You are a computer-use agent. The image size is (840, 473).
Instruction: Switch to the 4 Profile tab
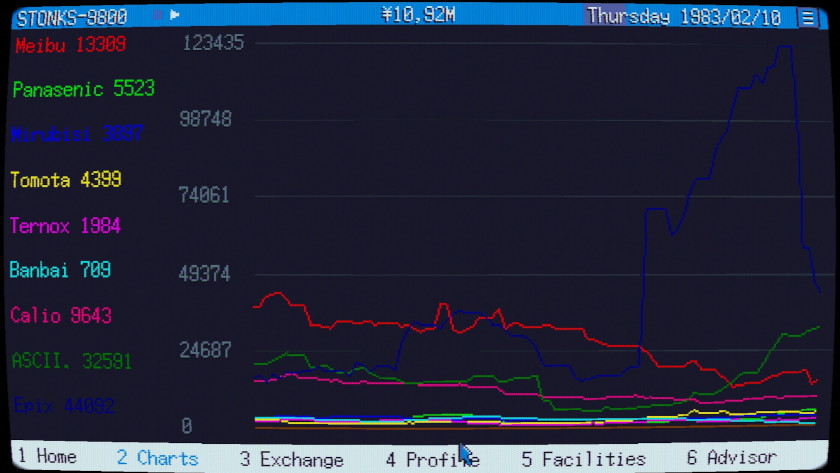[x=432, y=459]
